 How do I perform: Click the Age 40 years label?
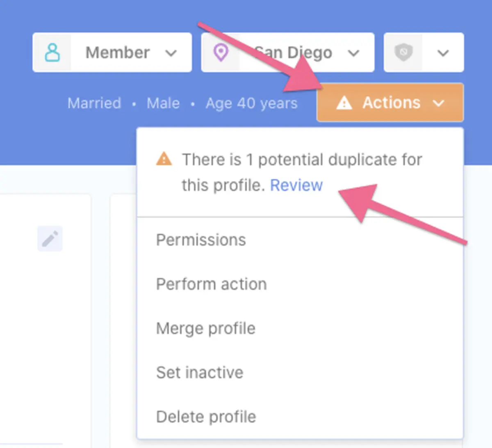[252, 103]
